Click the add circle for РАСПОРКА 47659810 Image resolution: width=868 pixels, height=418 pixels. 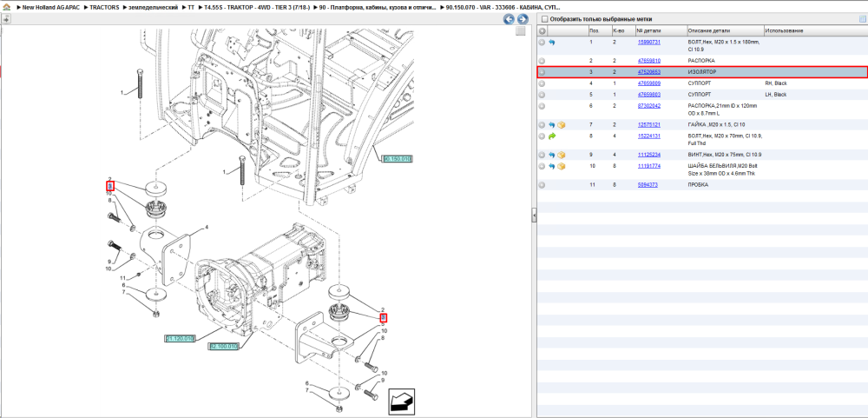542,61
